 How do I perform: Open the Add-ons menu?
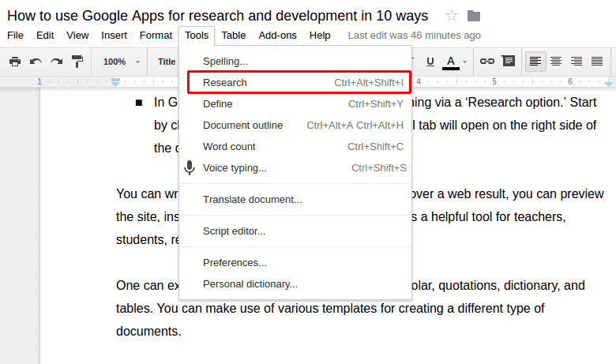[x=277, y=36]
